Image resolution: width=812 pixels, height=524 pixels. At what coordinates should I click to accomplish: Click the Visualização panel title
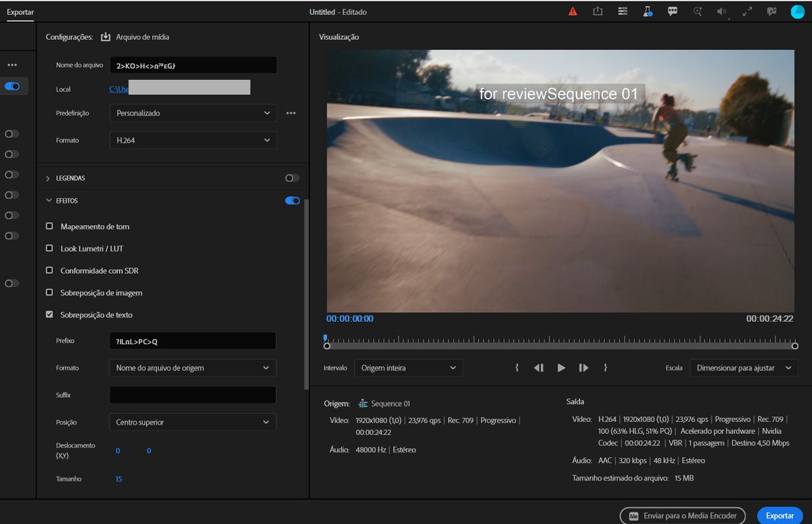click(339, 37)
